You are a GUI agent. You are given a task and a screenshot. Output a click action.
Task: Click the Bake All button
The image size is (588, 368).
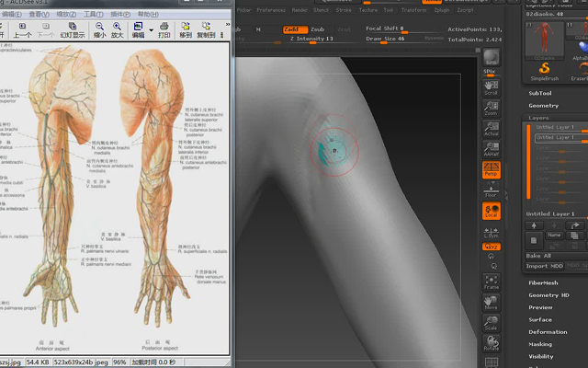[538, 256]
